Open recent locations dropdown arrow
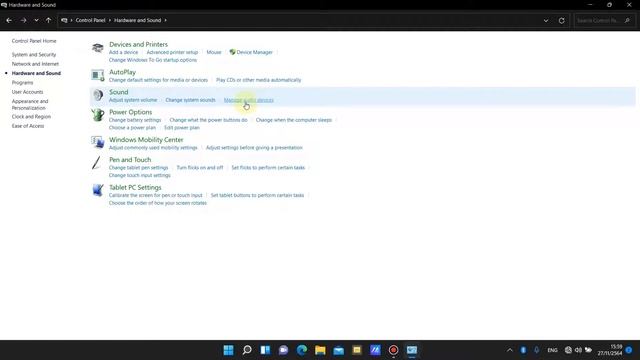 tap(36, 20)
